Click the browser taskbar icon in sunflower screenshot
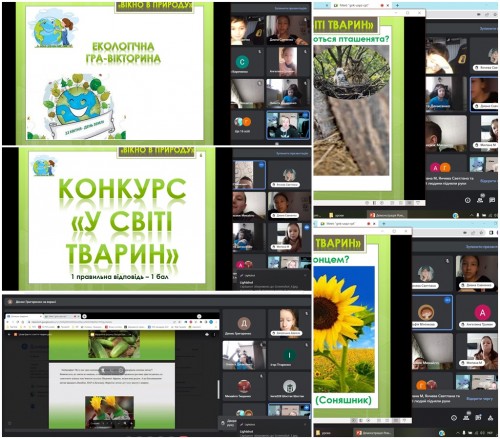 [x=442, y=433]
